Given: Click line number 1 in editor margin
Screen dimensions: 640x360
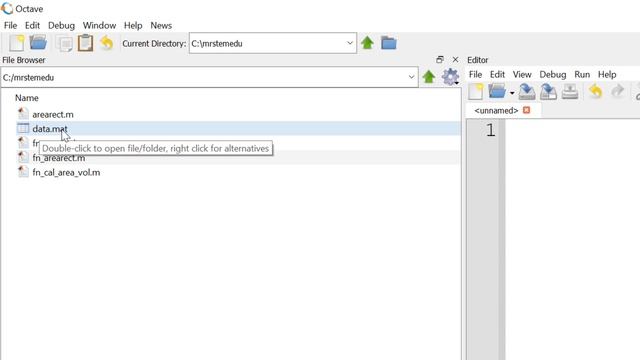Looking at the screenshot, I should click(491, 131).
